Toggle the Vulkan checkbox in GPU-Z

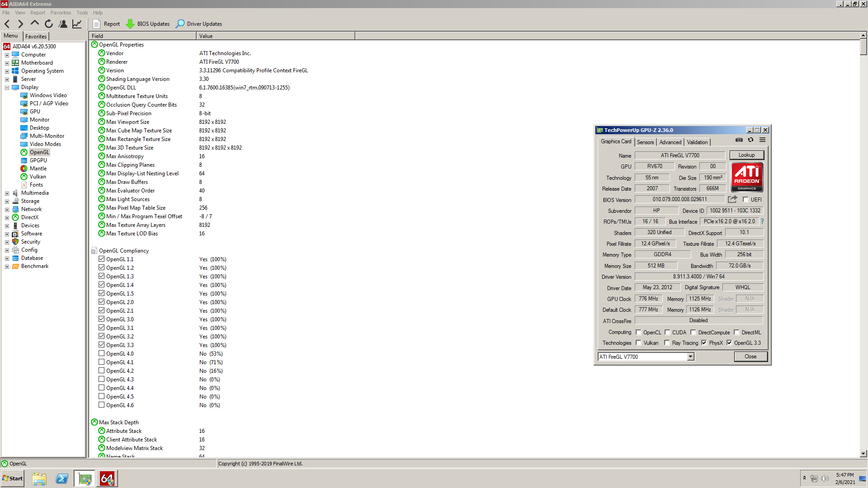tap(638, 343)
